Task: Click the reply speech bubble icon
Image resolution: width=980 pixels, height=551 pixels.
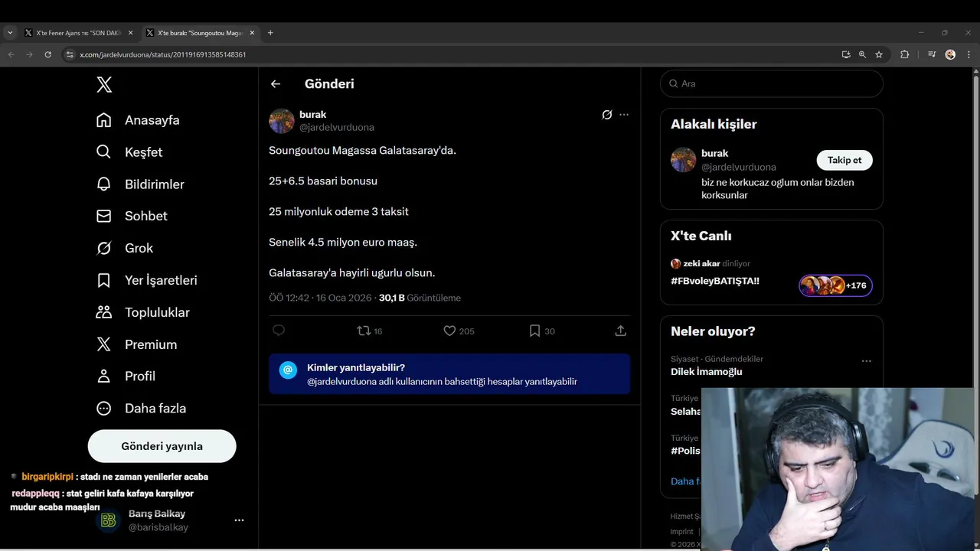Action: [x=279, y=331]
